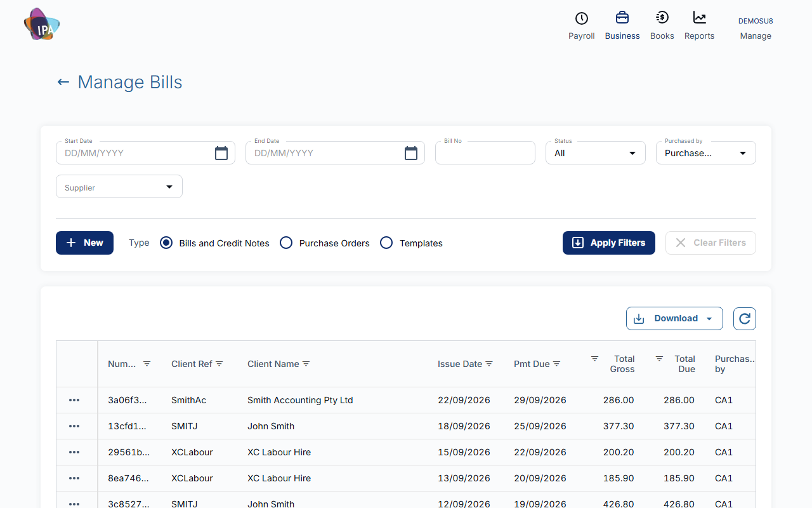The image size is (812, 508).
Task: Click total gross 185.90 cell
Action: (619, 478)
